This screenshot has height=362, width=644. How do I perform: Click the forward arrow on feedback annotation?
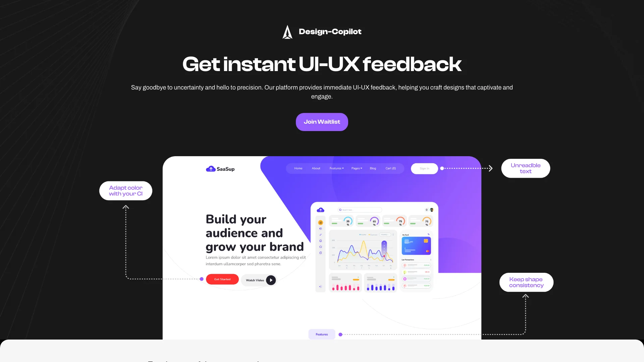click(490, 168)
